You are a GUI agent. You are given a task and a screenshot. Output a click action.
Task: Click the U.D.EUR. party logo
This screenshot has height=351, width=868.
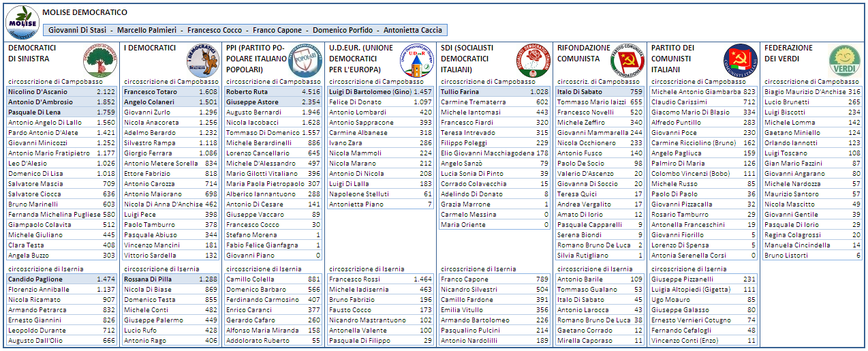[416, 61]
